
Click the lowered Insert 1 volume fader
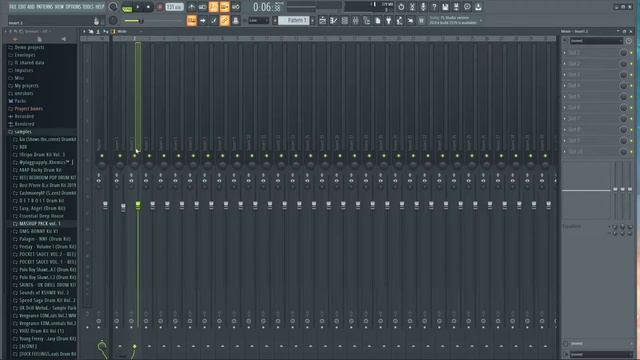pyautogui.click(x=123, y=207)
